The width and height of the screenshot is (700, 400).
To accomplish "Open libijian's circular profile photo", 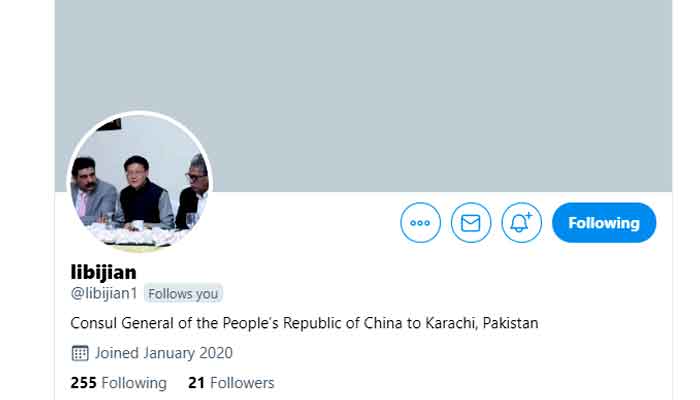I will (140, 183).
